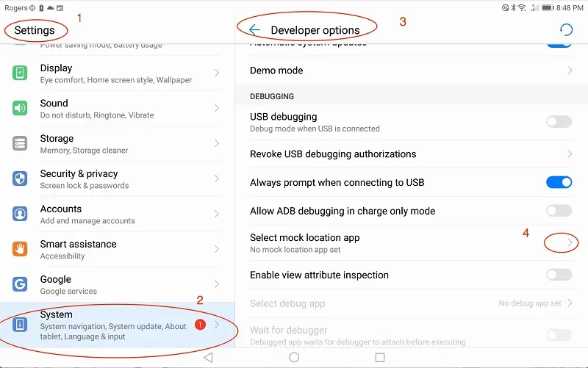The image size is (588, 368).
Task: Open Sound chevron arrow
Action: tap(217, 108)
